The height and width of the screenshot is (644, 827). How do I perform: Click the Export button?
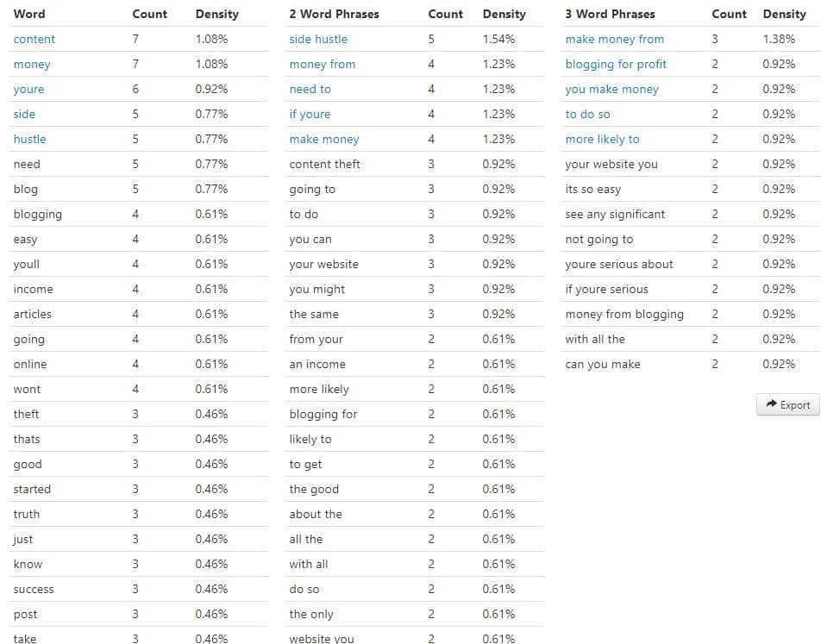[x=787, y=404]
